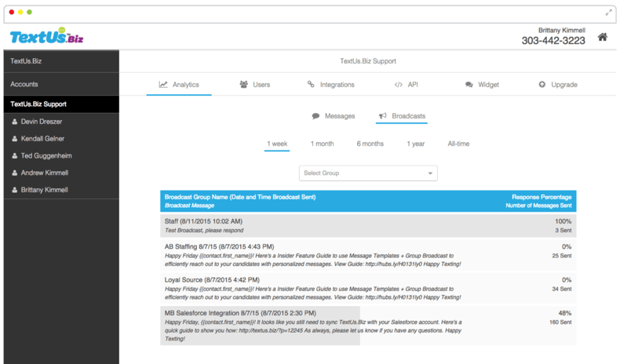620x364 pixels.
Task: Click the Widget chat bubbles icon
Action: [x=469, y=85]
